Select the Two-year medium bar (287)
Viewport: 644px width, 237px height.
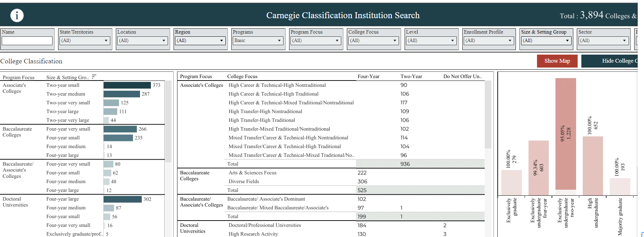(121, 94)
